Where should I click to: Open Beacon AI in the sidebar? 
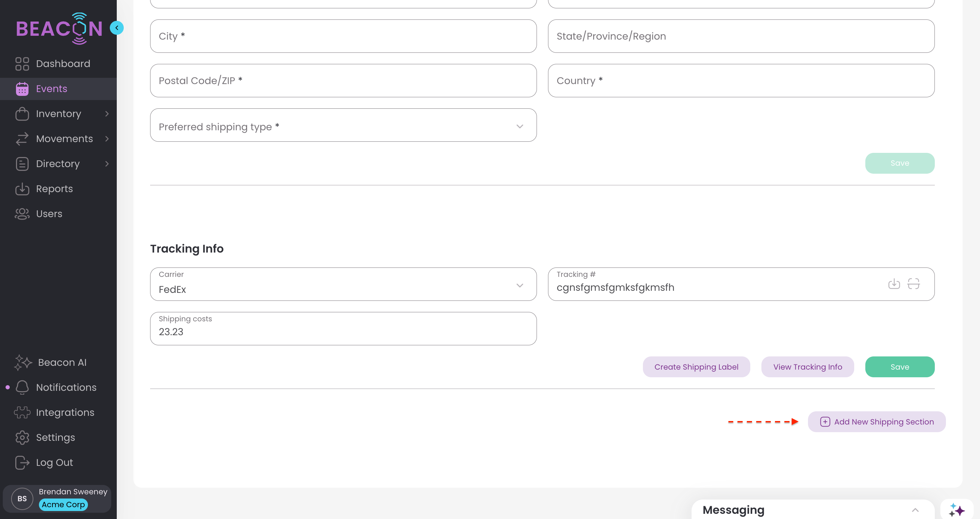click(58, 362)
